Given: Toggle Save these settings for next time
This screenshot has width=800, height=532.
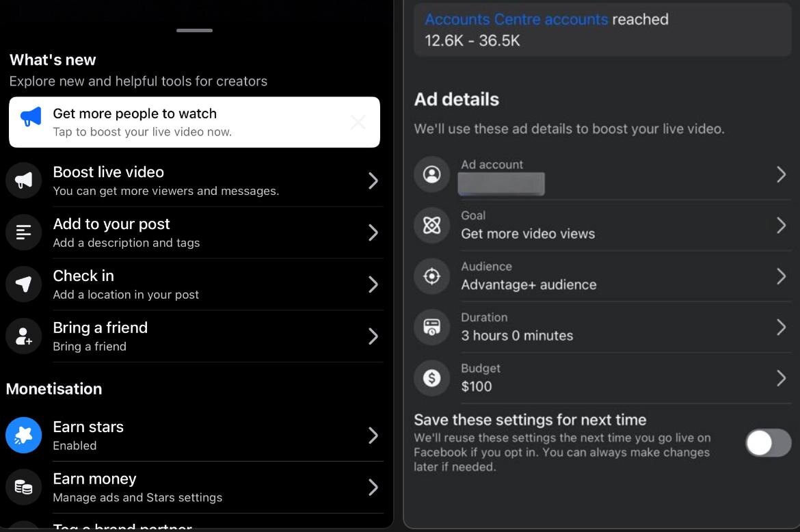Looking at the screenshot, I should (769, 442).
